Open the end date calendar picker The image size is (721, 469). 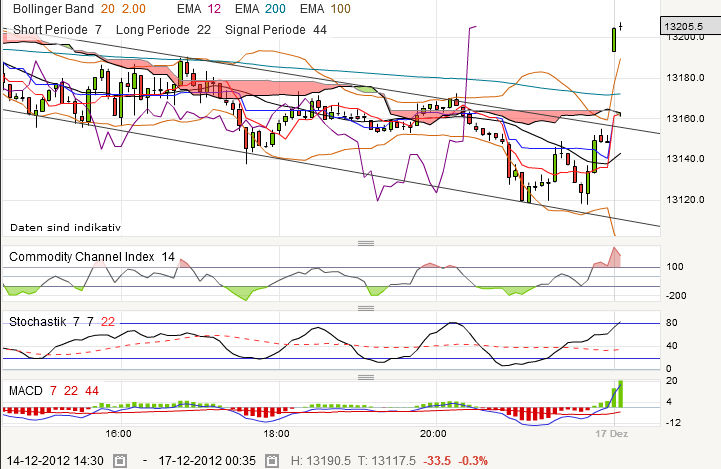coord(272,460)
